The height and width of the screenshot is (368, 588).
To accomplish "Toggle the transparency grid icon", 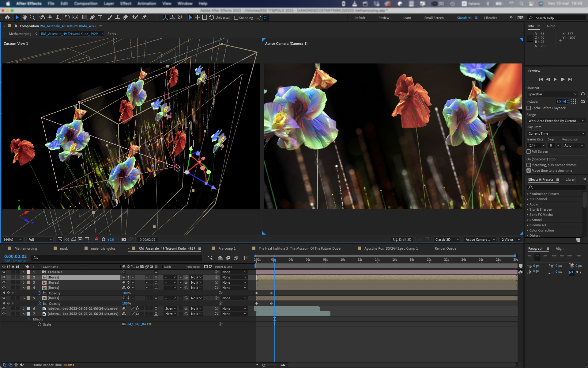I will coord(67,240).
